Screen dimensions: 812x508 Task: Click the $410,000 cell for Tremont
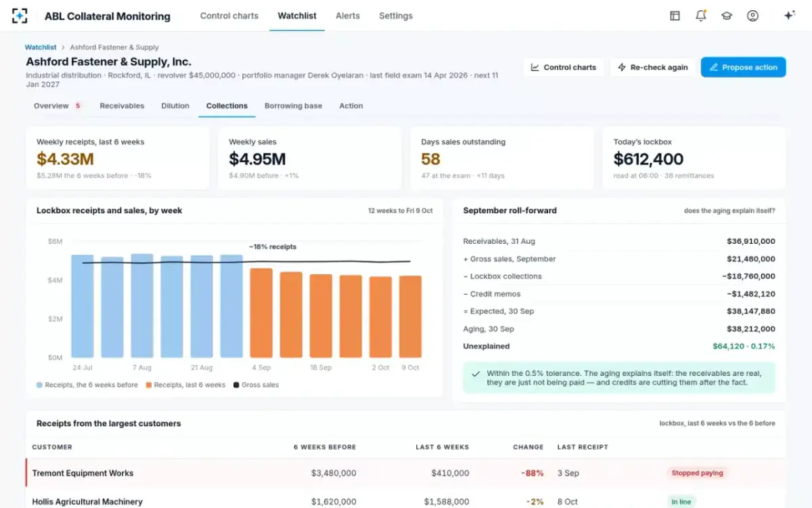[x=449, y=473]
